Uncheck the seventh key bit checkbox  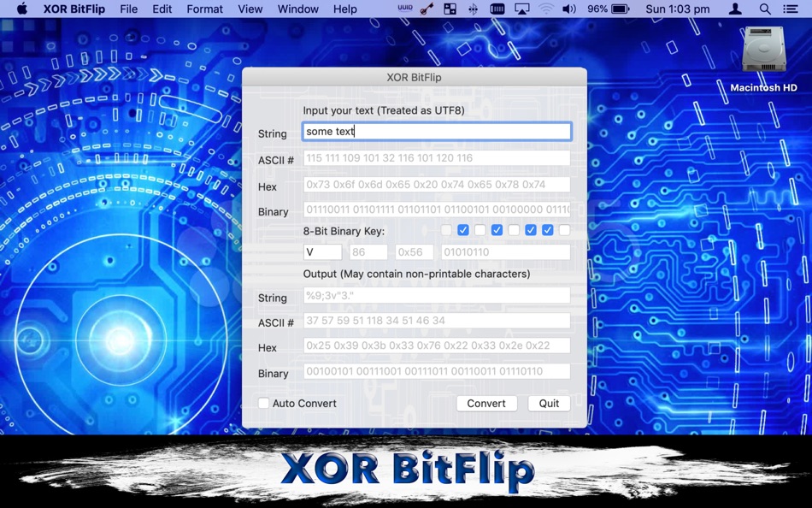547,230
